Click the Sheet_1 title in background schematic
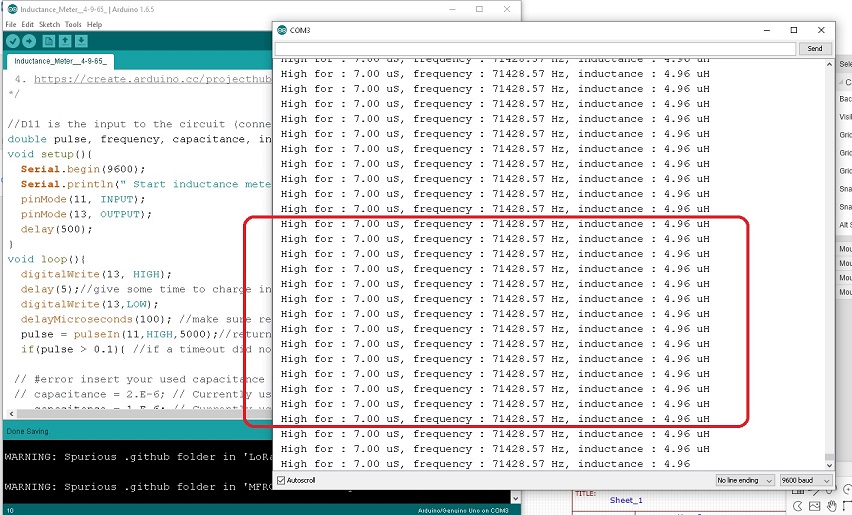The image size is (852, 515). point(626,500)
